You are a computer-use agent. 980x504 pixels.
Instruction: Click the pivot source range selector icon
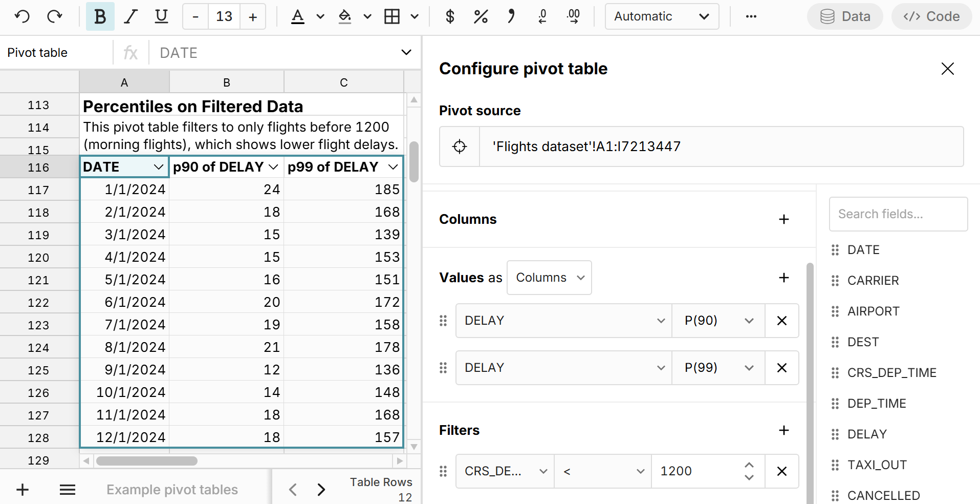pos(460,146)
